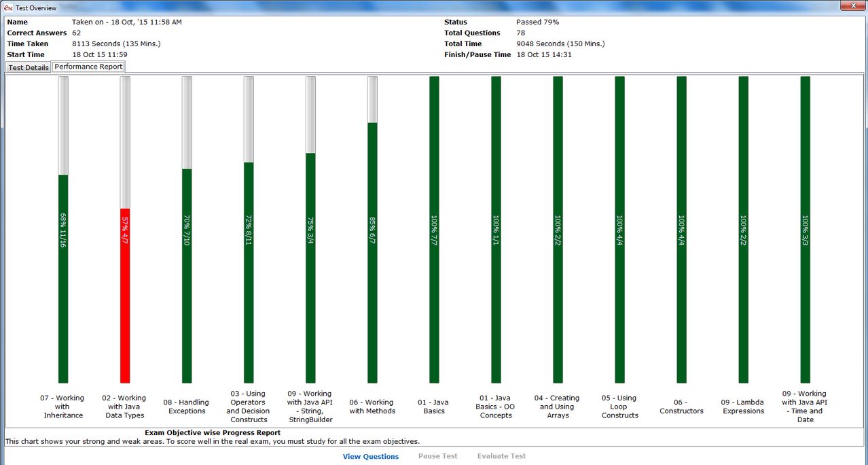Image resolution: width=868 pixels, height=465 pixels.
Task: Select the Performance Report tab
Action: click(88, 67)
